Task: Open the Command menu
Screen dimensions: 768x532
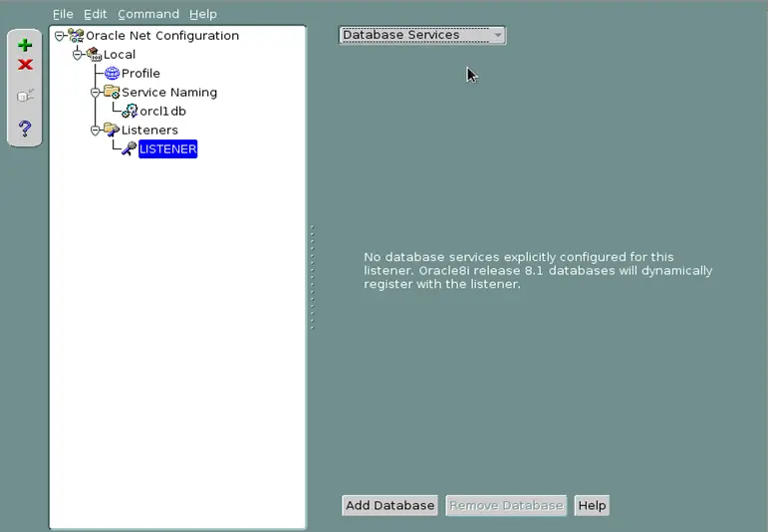Action: point(148,14)
